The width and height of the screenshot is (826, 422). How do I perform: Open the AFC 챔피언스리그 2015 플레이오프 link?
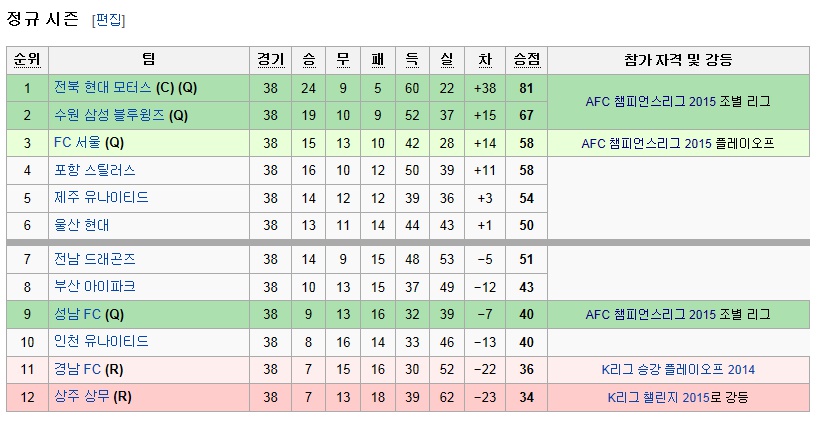678,143
